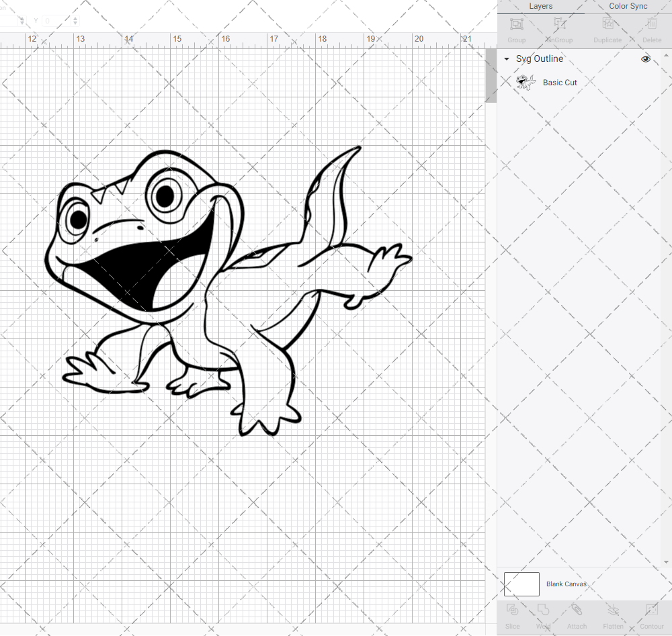Switch to the Color Sync tab

628,7
